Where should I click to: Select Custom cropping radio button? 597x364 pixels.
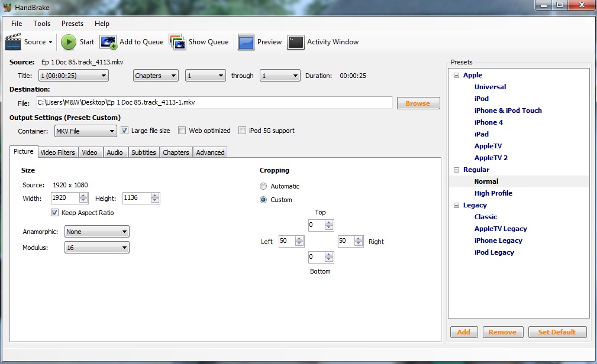[263, 200]
